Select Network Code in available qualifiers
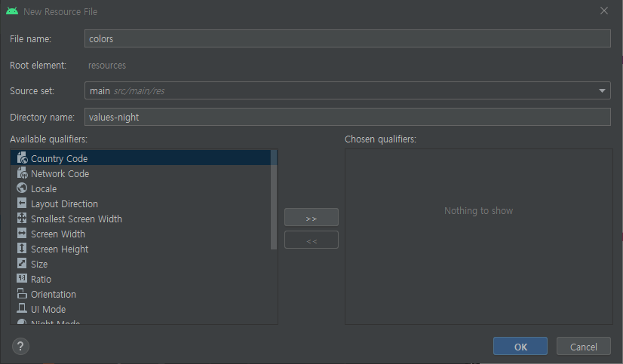The image size is (623, 364). pyautogui.click(x=140, y=173)
